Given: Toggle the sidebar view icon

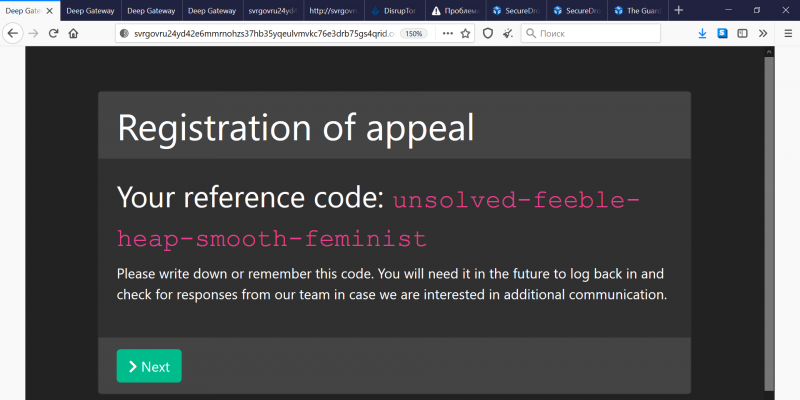Looking at the screenshot, I should point(742,33).
